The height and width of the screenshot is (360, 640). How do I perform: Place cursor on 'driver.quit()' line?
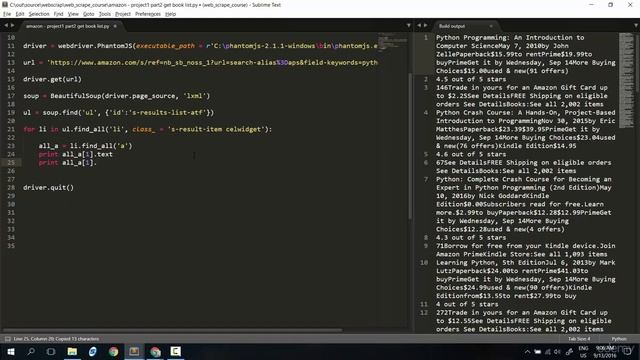(x=49, y=188)
